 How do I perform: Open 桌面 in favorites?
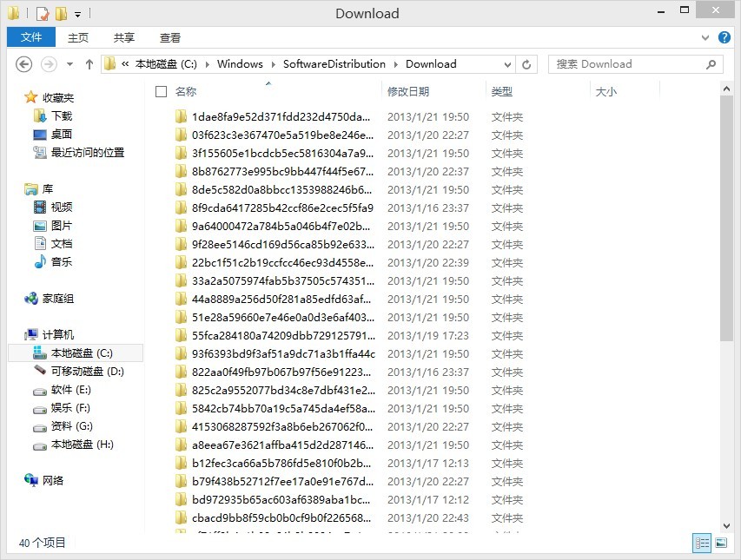pos(62,134)
